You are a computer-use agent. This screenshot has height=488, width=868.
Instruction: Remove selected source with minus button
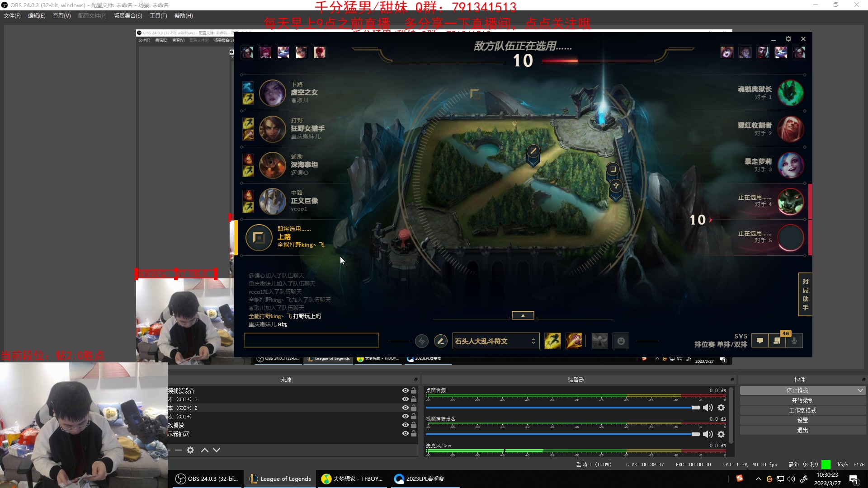pyautogui.click(x=179, y=450)
